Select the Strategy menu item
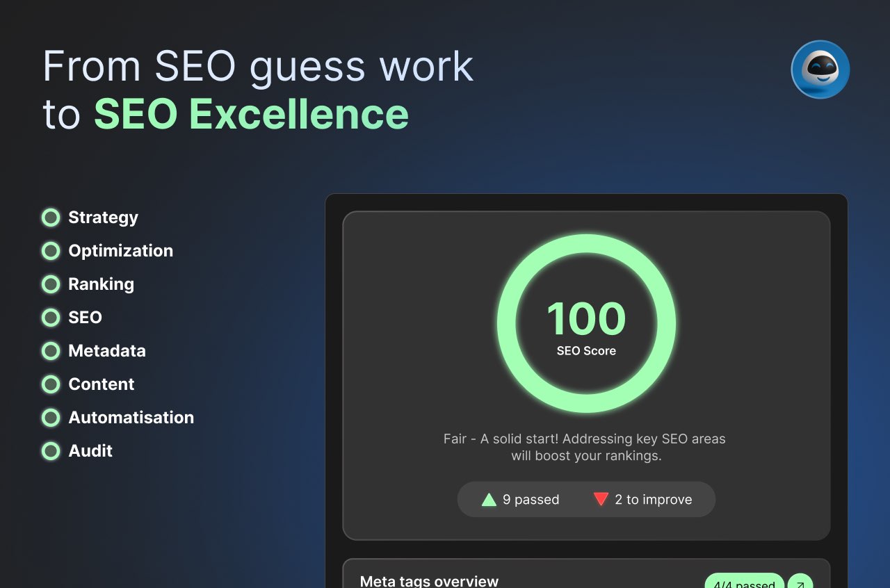 coord(103,217)
